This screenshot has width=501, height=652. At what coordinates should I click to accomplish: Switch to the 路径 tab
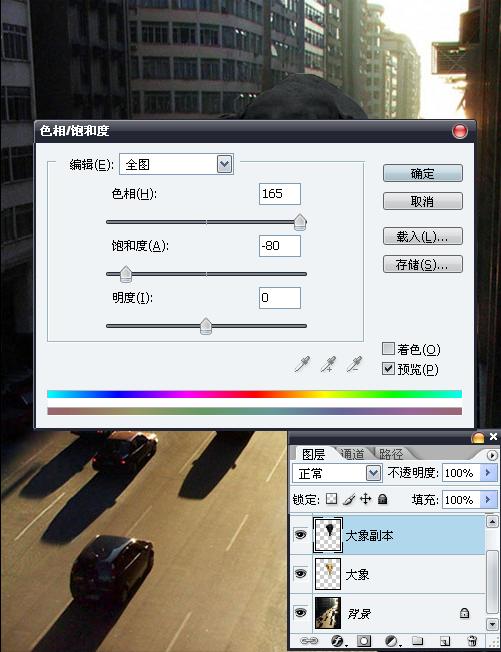pyautogui.click(x=391, y=454)
